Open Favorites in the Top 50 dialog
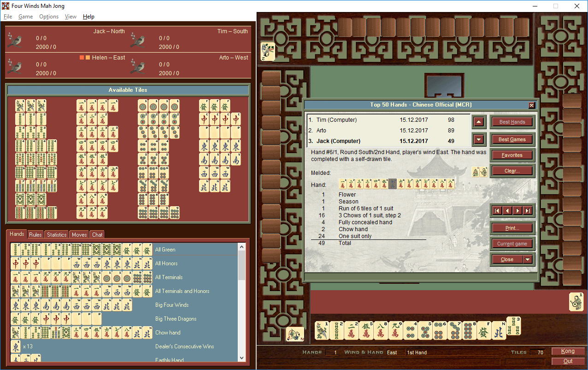Screen dimensions: 588x370 click(x=512, y=155)
